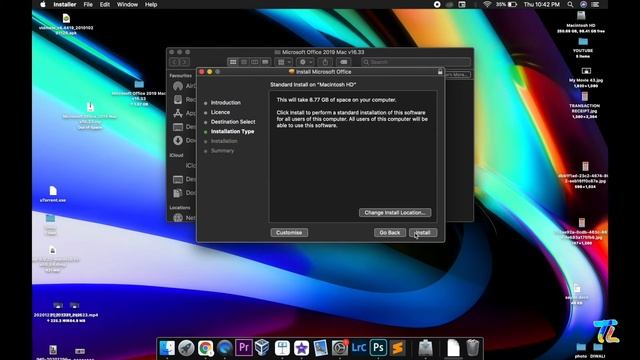The image size is (640, 360).
Task: Open the Edit menu
Action: 105,4
